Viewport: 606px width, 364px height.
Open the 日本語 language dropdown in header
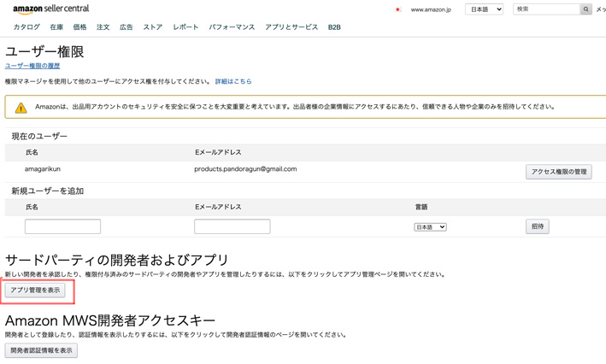click(x=484, y=9)
